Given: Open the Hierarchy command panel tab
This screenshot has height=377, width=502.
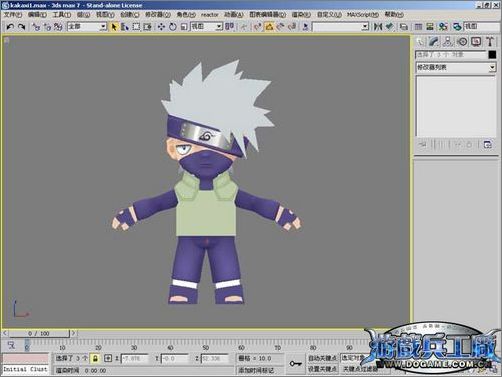Looking at the screenshot, I should pyautogui.click(x=448, y=42).
